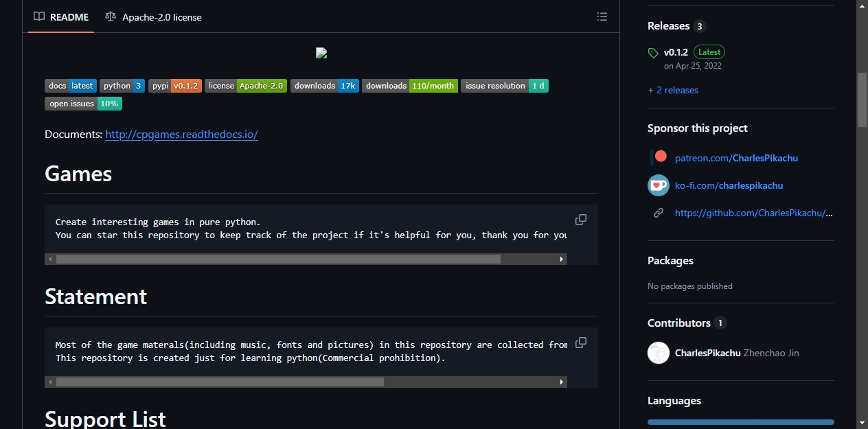Switch to Apache-2.0 license tab

(x=153, y=16)
